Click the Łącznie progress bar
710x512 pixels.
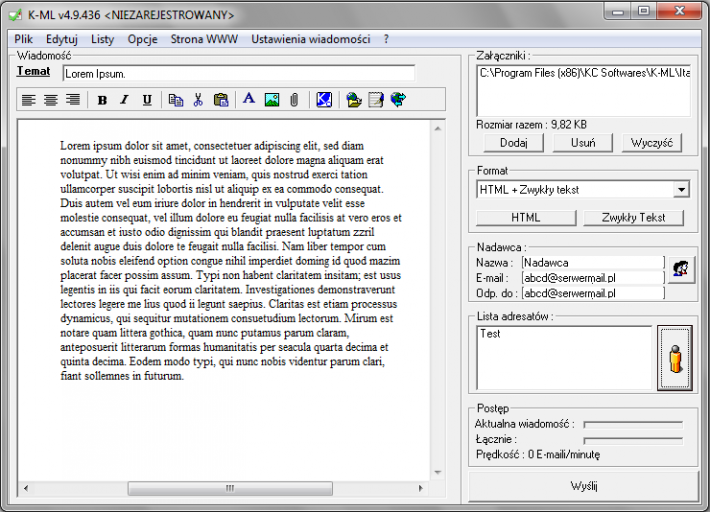tap(633, 440)
